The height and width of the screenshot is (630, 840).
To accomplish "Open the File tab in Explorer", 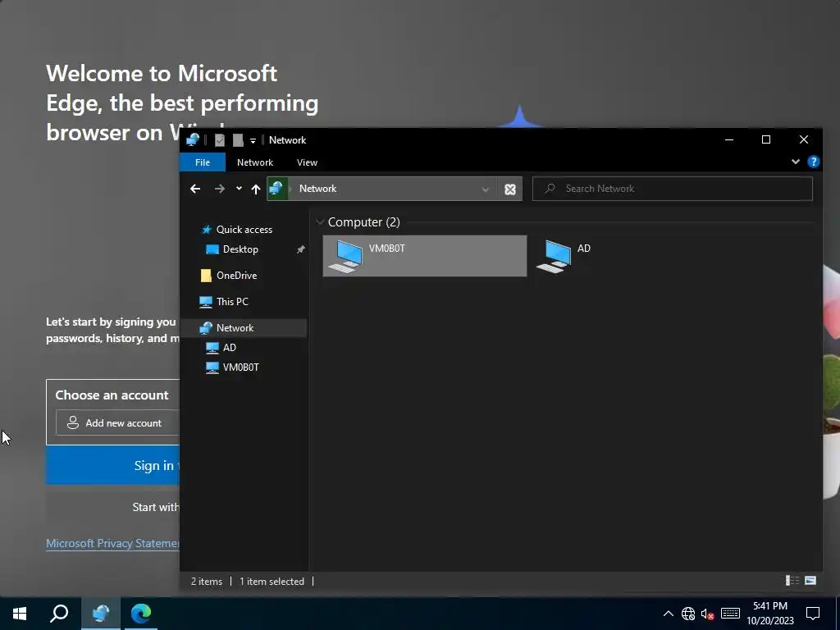I will coord(203,162).
